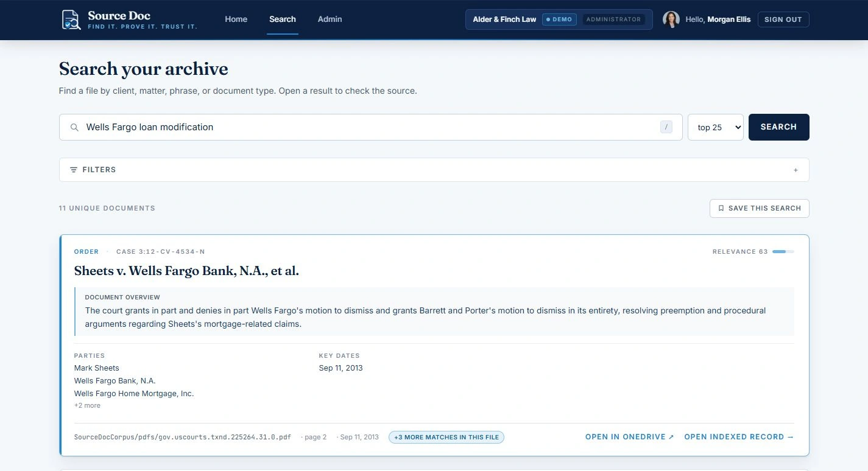Click Morgan Ellis profile avatar
Screen dimensions: 868x471
point(671,19)
